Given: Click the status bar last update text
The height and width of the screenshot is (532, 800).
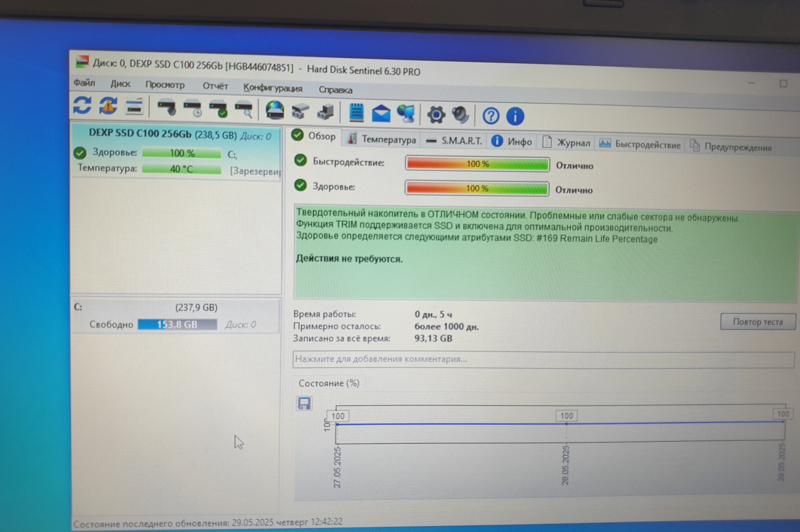Looking at the screenshot, I should click(x=208, y=523).
